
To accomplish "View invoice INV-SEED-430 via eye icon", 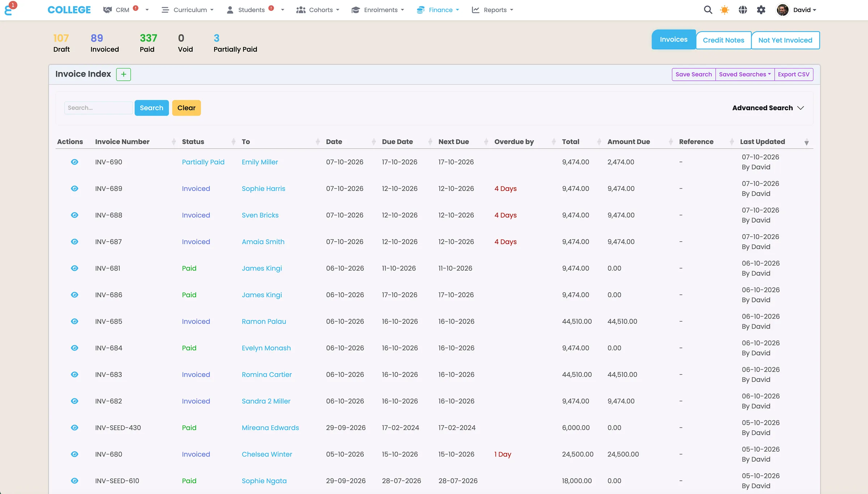I will click(75, 427).
